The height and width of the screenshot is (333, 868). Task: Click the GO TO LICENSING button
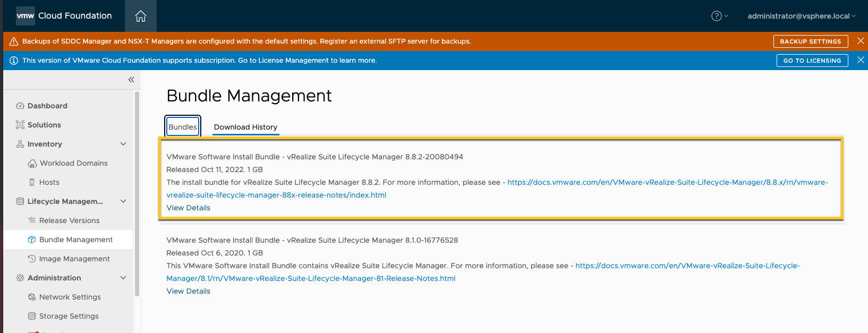click(x=812, y=61)
